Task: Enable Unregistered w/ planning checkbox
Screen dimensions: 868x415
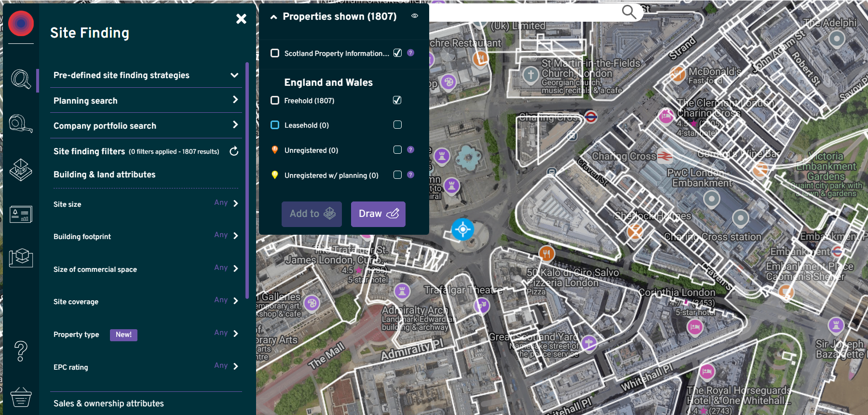Action: coord(397,175)
